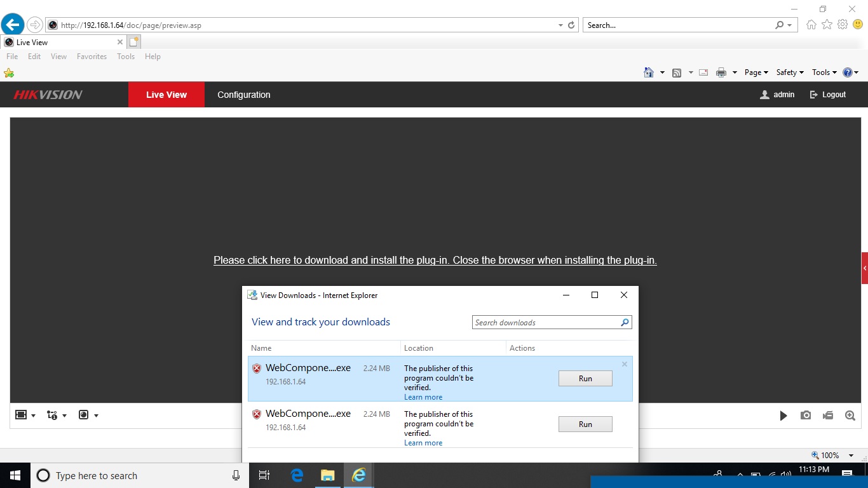The height and width of the screenshot is (488, 868).
Task: Click the Print toolbar icon
Action: pyautogui.click(x=721, y=72)
